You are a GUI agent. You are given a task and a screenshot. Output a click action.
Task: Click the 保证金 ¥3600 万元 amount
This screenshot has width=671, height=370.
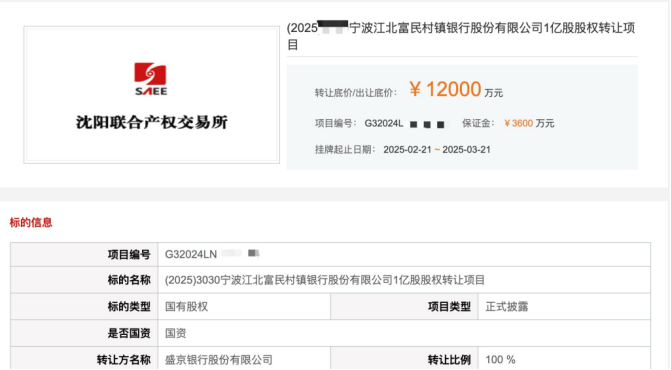[529, 124]
